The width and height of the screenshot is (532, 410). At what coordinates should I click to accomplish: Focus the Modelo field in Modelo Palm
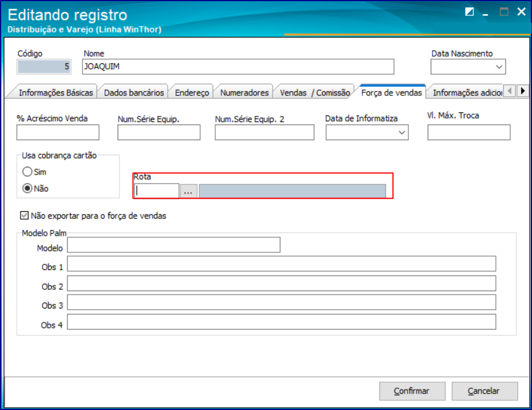173,245
